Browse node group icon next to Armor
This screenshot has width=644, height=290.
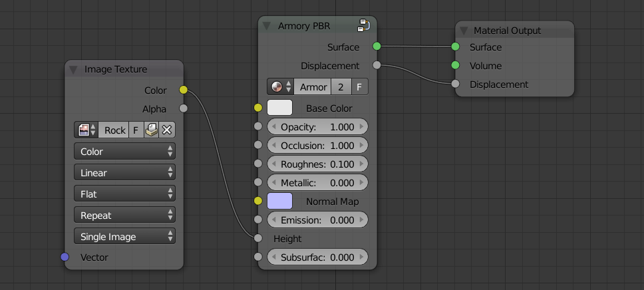click(281, 86)
